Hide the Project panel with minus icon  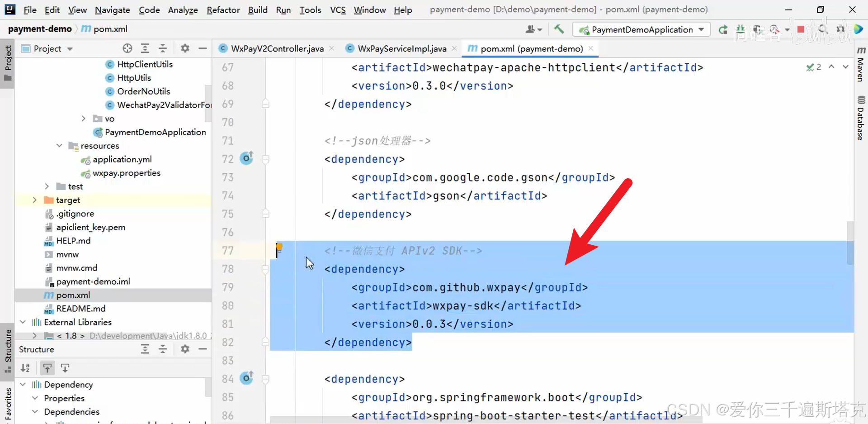tap(203, 48)
